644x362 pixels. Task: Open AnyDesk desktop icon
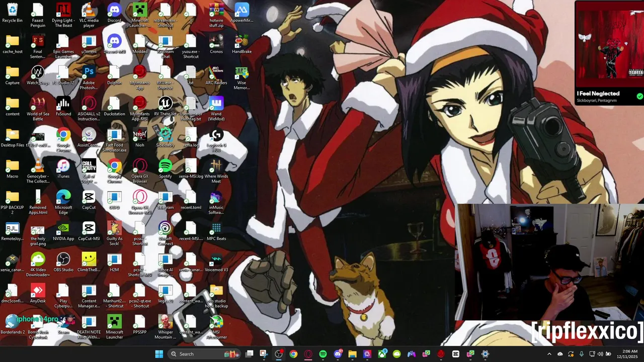coord(38,294)
